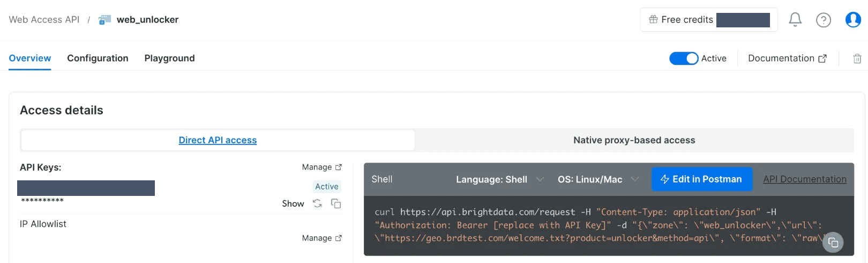Screen dimensions: 868x263
Task: Click the web_unlocker zone name
Action: click(x=147, y=20)
